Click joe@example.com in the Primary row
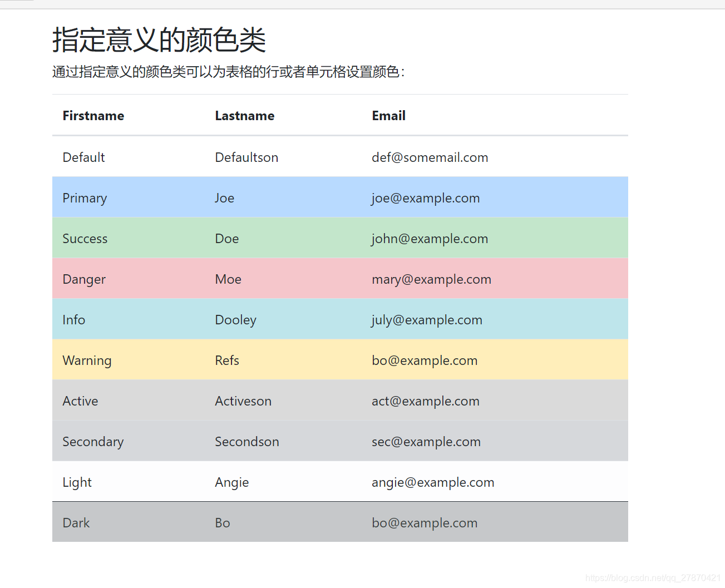Viewport: 725px width, 588px height. pos(426,198)
